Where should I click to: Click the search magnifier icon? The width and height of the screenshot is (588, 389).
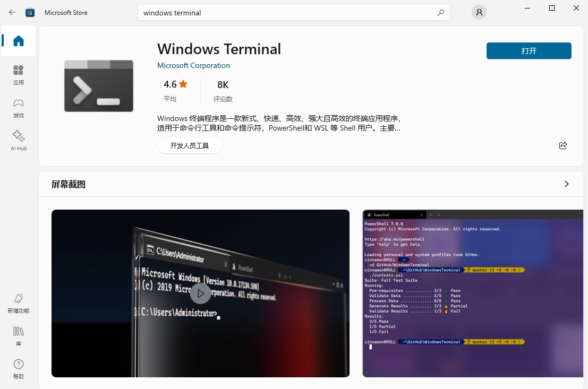(441, 12)
